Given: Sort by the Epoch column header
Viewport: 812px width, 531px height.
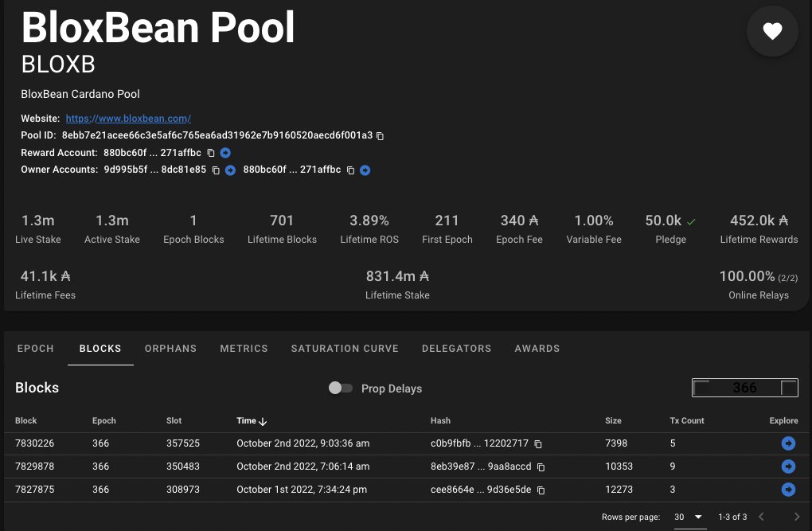Looking at the screenshot, I should pos(104,420).
